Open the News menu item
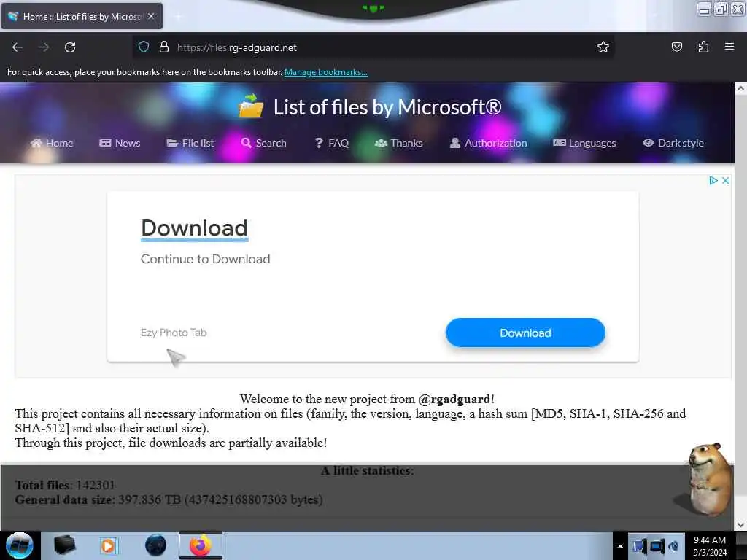Image resolution: width=747 pixels, height=560 pixels. [120, 143]
